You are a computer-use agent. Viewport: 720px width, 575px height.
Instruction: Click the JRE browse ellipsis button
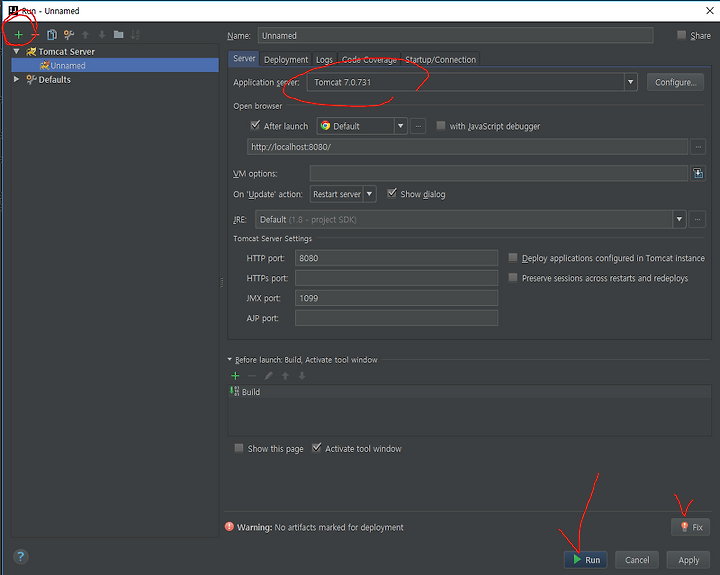tap(698, 220)
